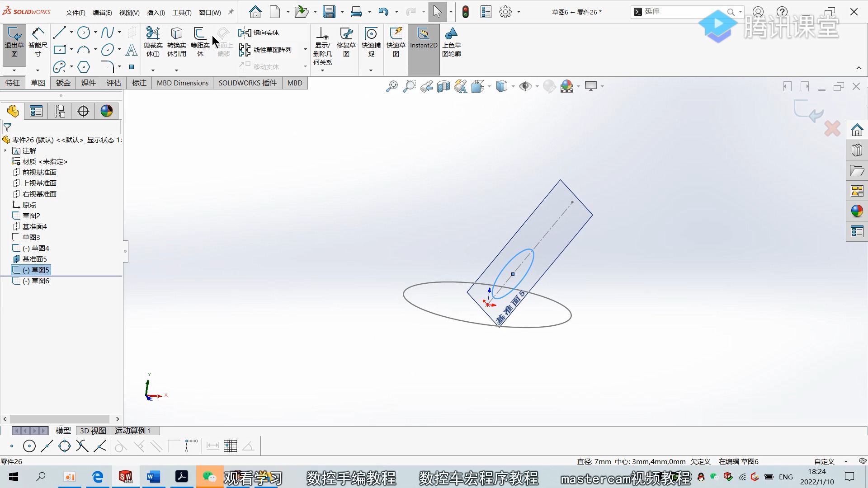Select 草图6 in the feature tree
The image size is (868, 488).
(x=40, y=281)
